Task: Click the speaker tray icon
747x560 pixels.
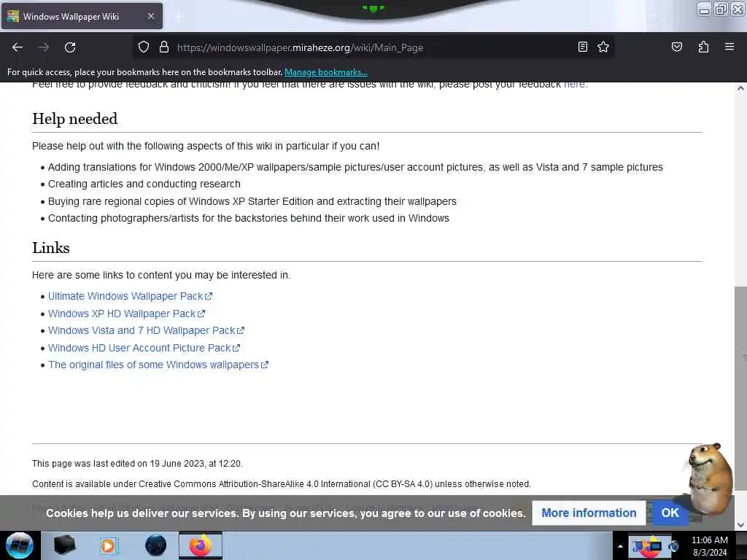Action: pyautogui.click(x=673, y=546)
